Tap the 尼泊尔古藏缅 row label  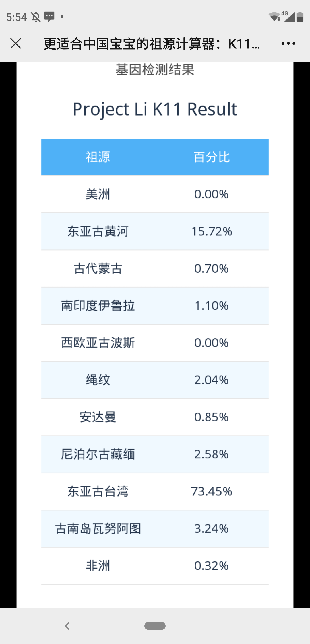98,454
